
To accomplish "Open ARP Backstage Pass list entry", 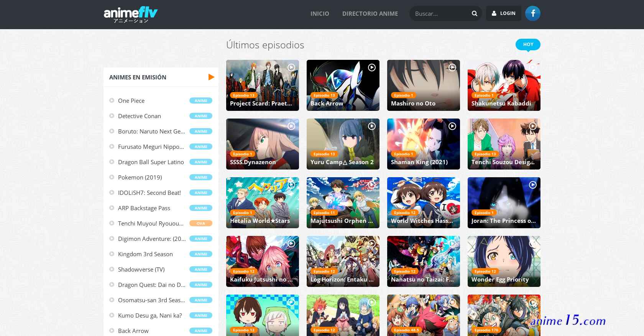I will (x=144, y=208).
